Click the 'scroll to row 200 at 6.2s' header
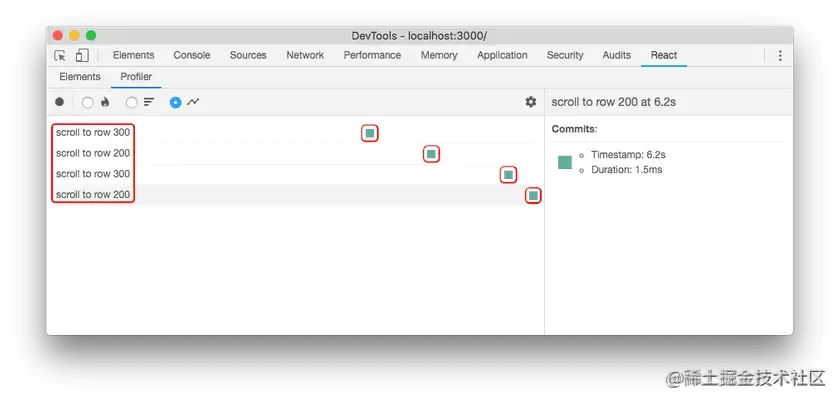 [x=613, y=102]
